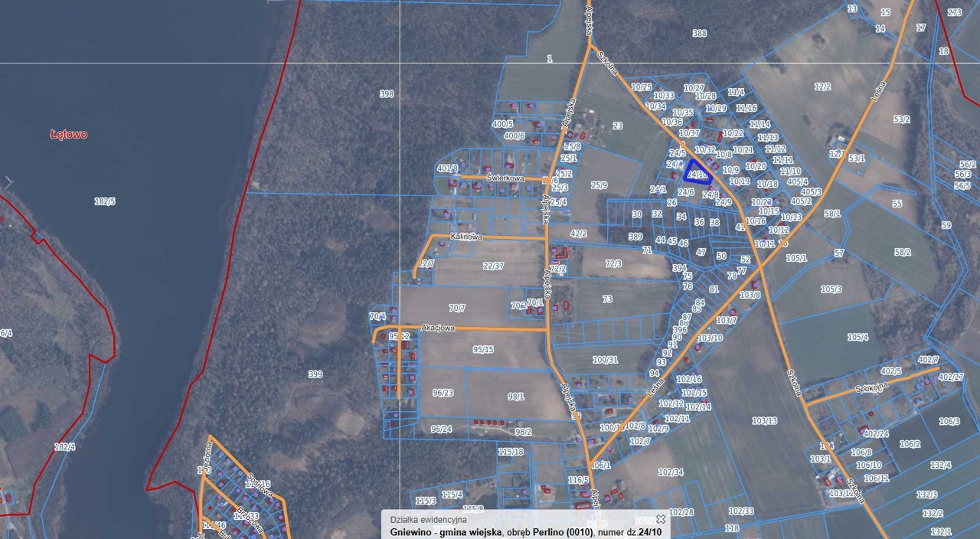Click lake parcel 182/5
Image resolution: width=980 pixels, height=539 pixels.
click(105, 201)
